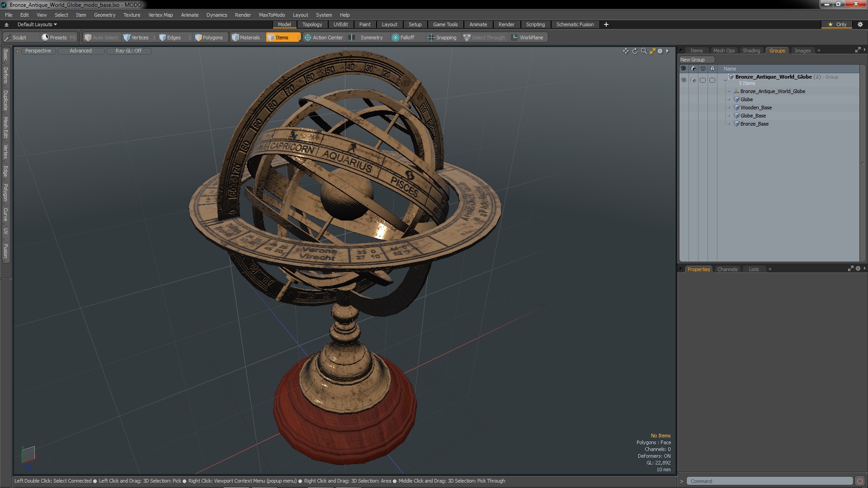Select the Action Center tool
This screenshot has height=488, width=868.
click(324, 38)
